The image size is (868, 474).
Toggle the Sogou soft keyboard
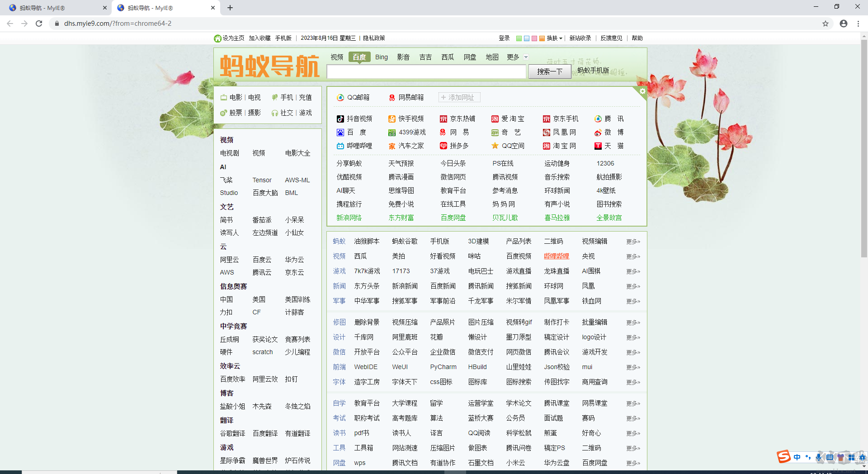coord(830,458)
